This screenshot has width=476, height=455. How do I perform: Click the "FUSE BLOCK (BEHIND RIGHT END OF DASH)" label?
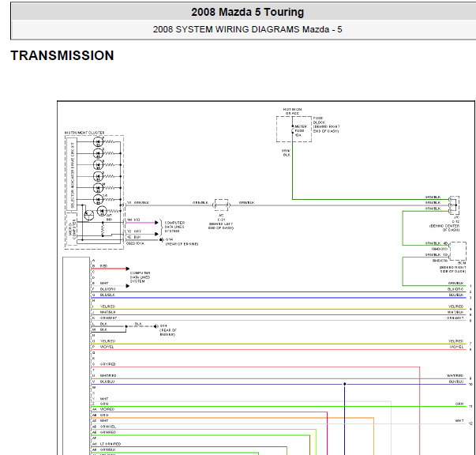point(326,125)
